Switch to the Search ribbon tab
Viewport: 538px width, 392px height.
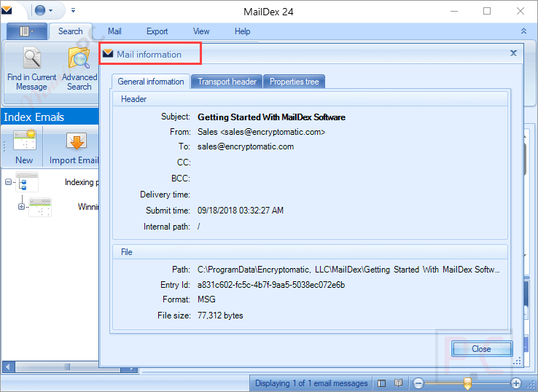(70, 31)
